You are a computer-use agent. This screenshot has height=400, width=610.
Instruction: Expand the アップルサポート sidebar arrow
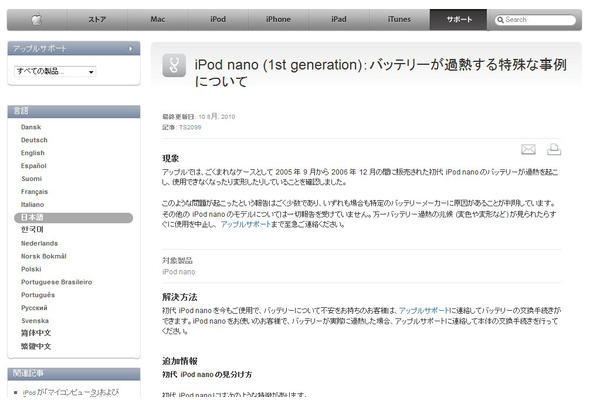[130, 49]
